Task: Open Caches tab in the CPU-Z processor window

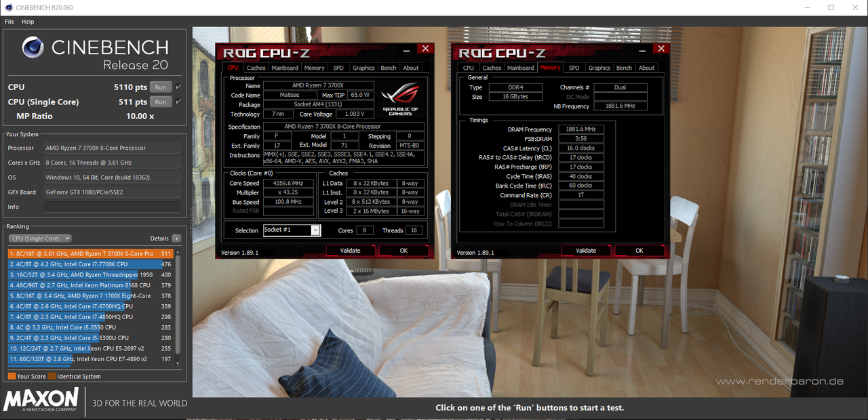Action: point(256,68)
